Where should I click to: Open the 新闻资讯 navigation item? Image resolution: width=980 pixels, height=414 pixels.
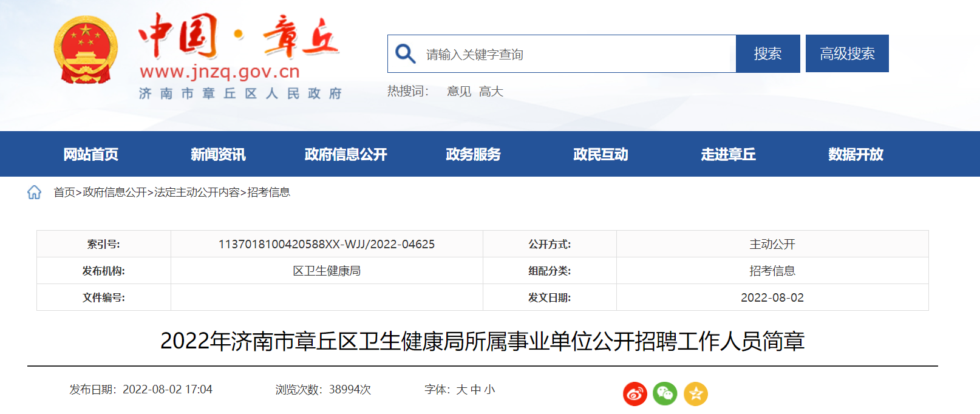218,154
